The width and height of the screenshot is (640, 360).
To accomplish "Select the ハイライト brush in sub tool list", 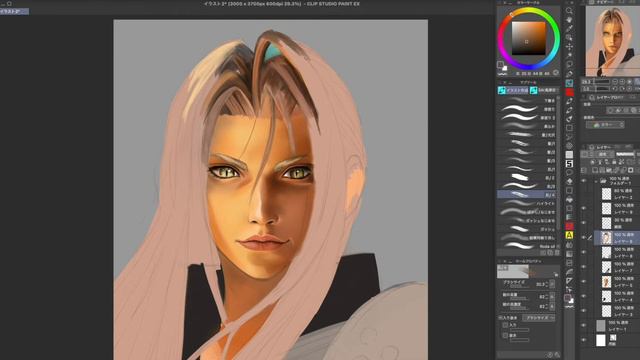I will pyautogui.click(x=527, y=203).
